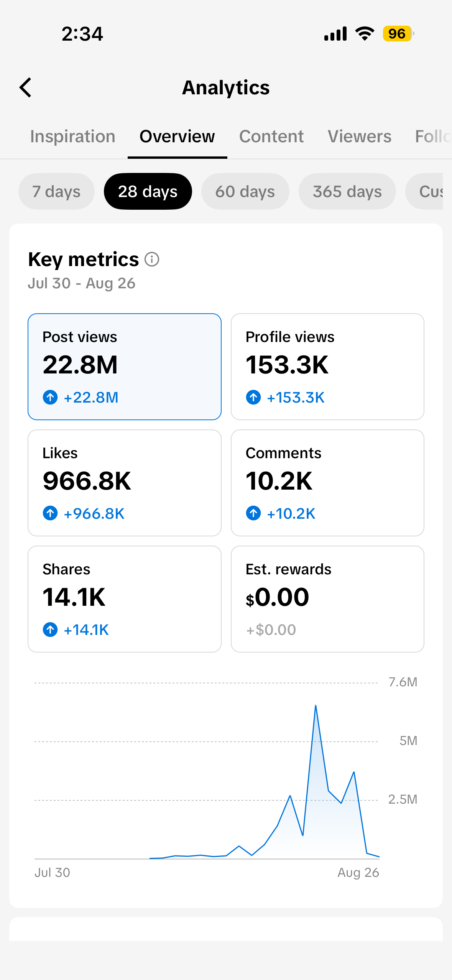
Task: Switch to the Inspiration tab
Action: coord(73,136)
